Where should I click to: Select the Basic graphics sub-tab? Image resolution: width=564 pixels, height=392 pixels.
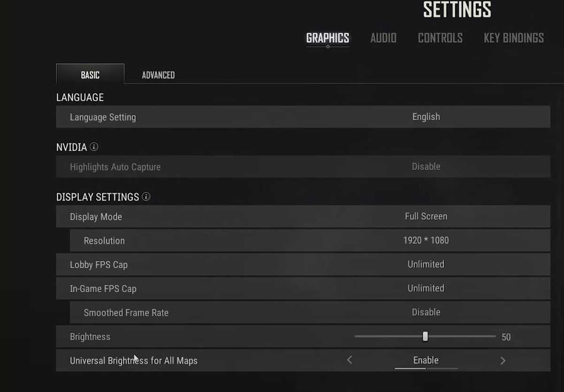(x=90, y=74)
